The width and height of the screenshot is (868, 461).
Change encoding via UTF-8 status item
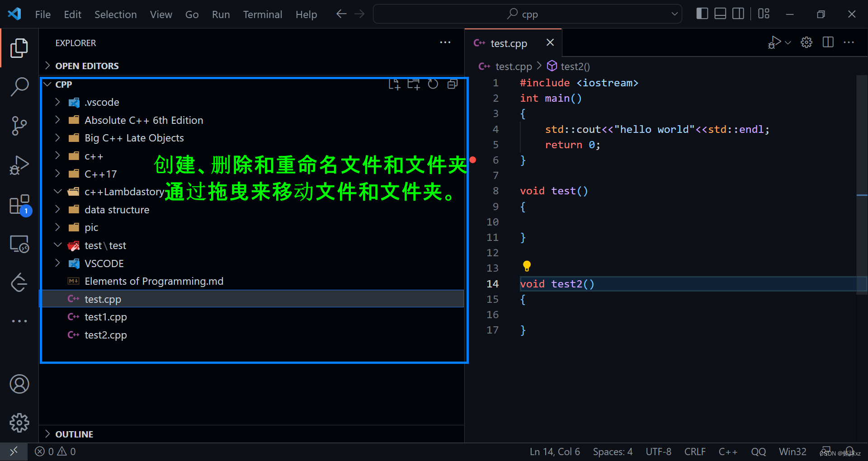pyautogui.click(x=658, y=452)
